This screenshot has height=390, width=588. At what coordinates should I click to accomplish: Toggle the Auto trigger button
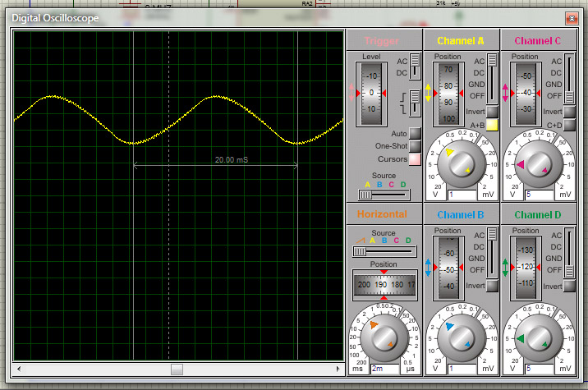coord(415,133)
